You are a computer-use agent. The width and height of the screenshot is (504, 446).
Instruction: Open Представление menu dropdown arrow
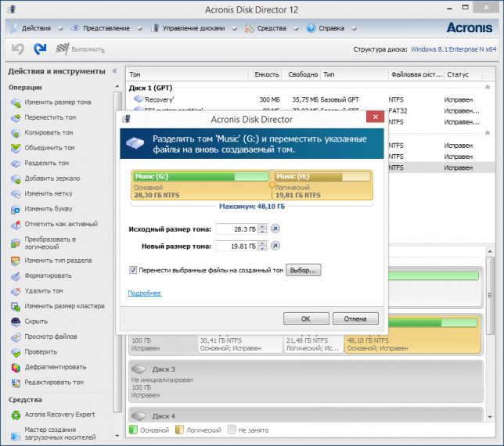click(x=139, y=29)
